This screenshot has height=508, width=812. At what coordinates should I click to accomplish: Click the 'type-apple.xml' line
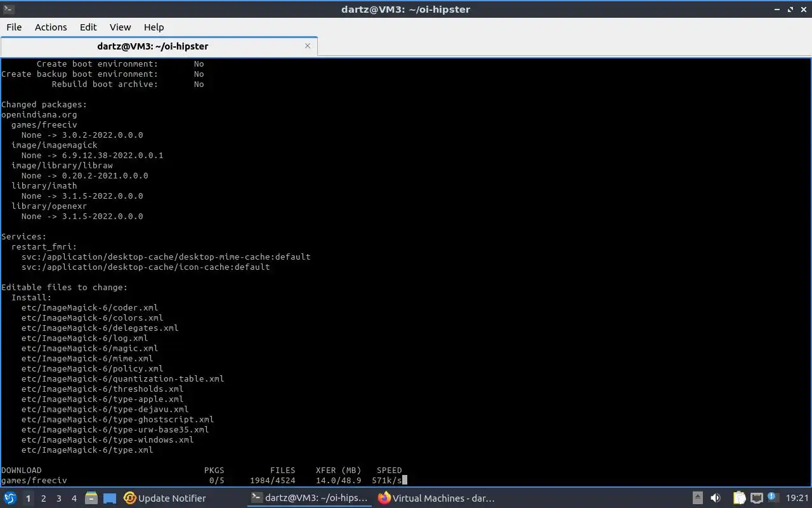click(103, 399)
